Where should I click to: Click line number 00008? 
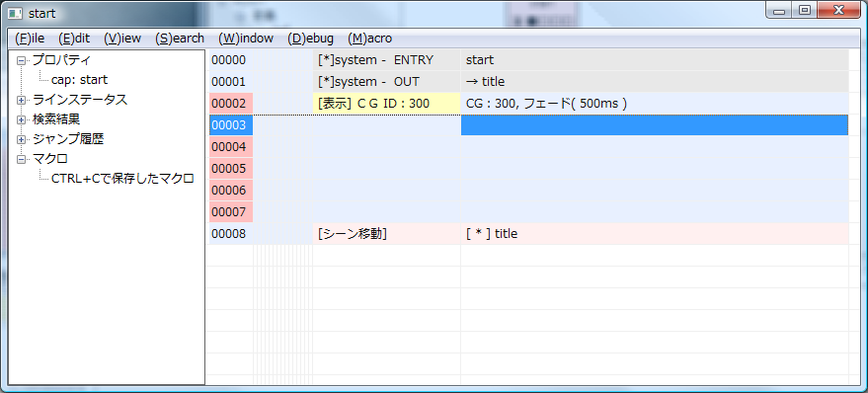coord(231,234)
